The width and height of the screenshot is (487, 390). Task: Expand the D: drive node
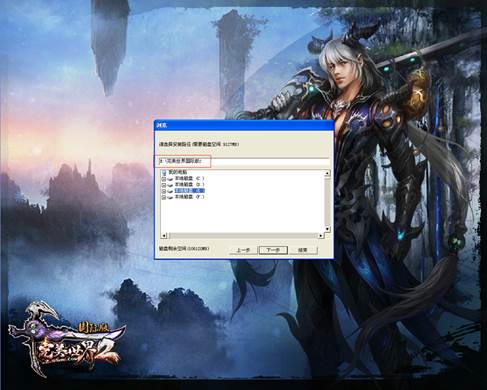click(164, 185)
